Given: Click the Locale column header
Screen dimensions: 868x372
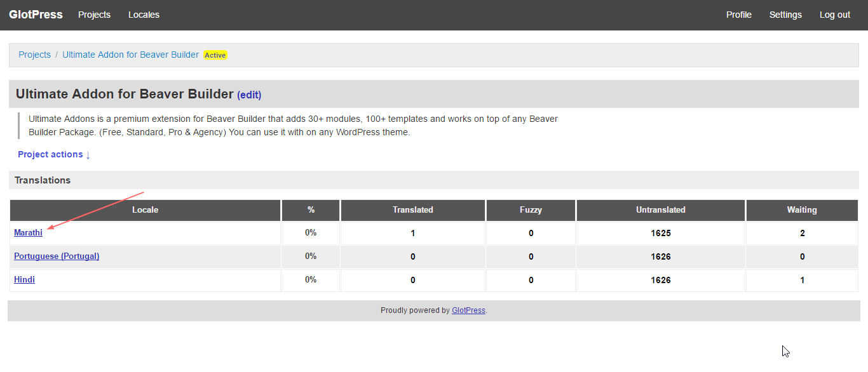Looking at the screenshot, I should (x=145, y=209).
